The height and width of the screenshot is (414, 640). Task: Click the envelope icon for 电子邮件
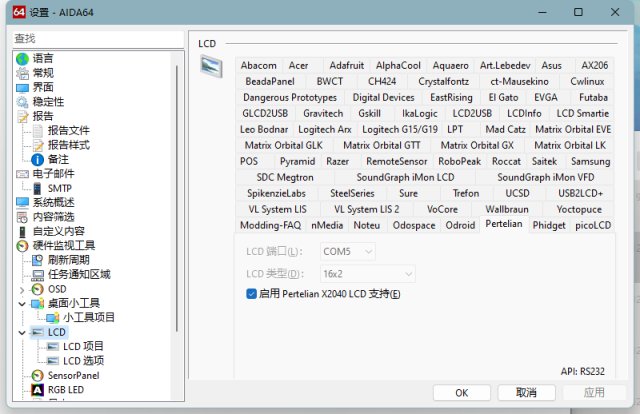click(x=22, y=174)
